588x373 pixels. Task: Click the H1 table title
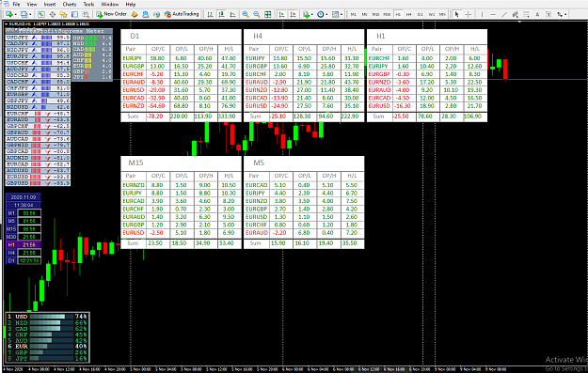click(x=381, y=36)
